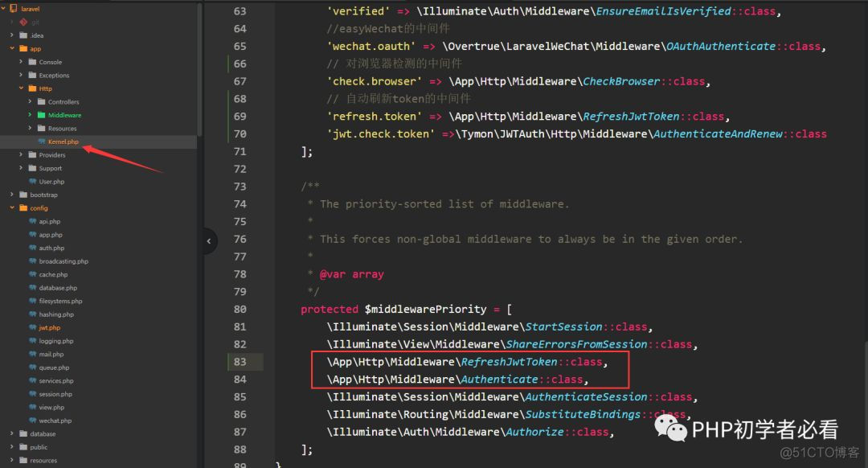Click the wechat.php file icon
868x468 pixels.
coord(33,421)
